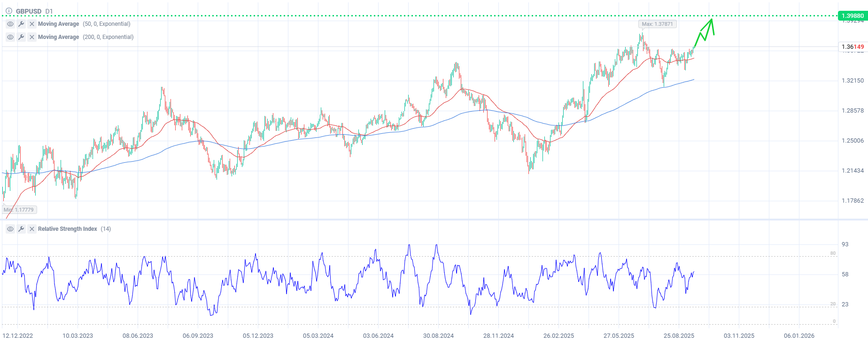Remove the 200-period Moving Average indicator
Viewport: 868px width, 342px height.
click(32, 37)
